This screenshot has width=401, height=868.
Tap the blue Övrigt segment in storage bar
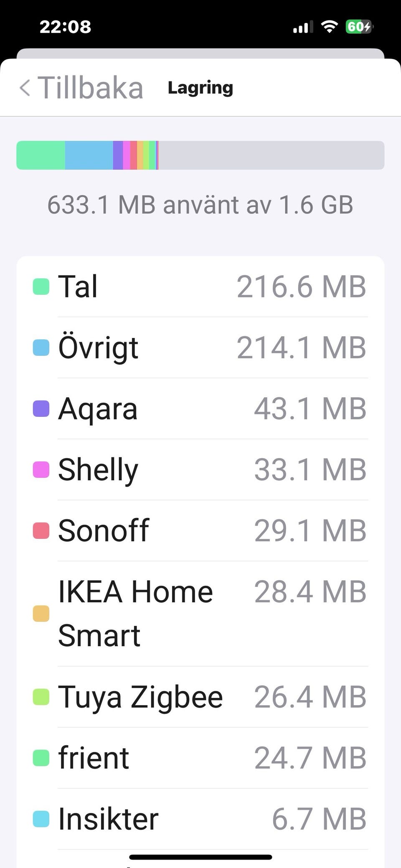pyautogui.click(x=89, y=155)
